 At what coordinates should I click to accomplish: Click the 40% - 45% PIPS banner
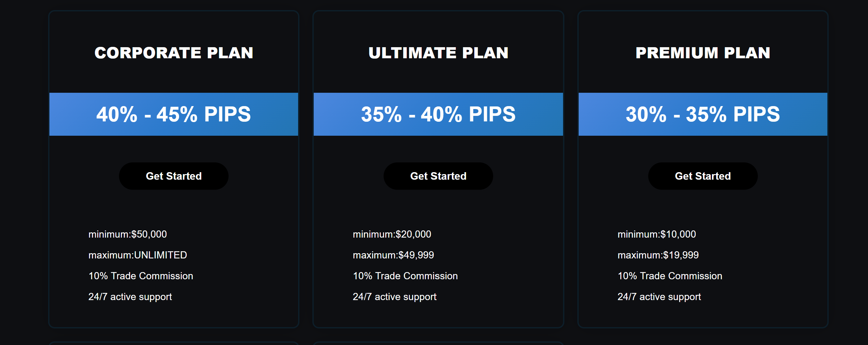point(174,114)
